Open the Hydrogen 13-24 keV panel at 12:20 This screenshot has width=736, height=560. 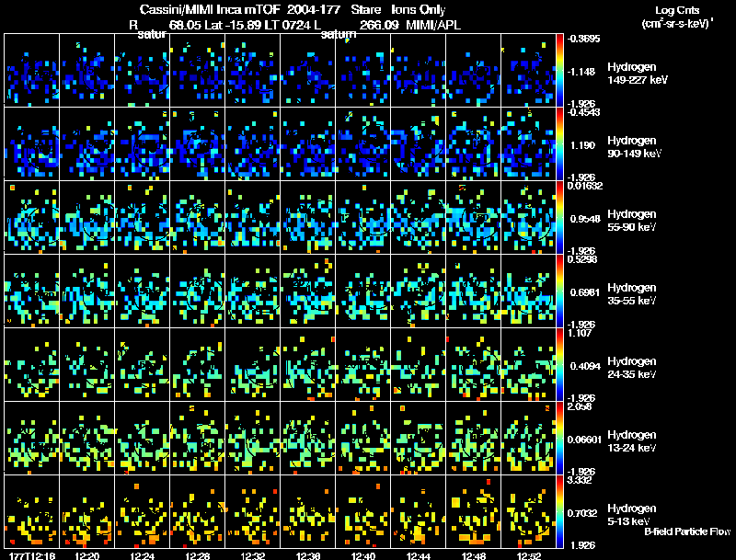(x=86, y=439)
